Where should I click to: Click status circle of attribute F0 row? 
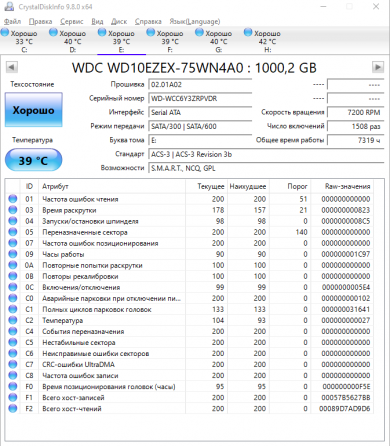(x=13, y=386)
